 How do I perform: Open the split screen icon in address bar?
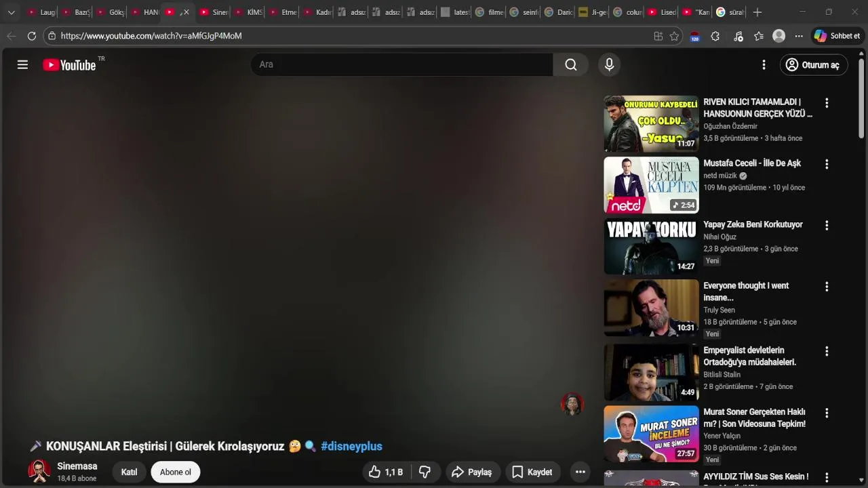point(658,36)
